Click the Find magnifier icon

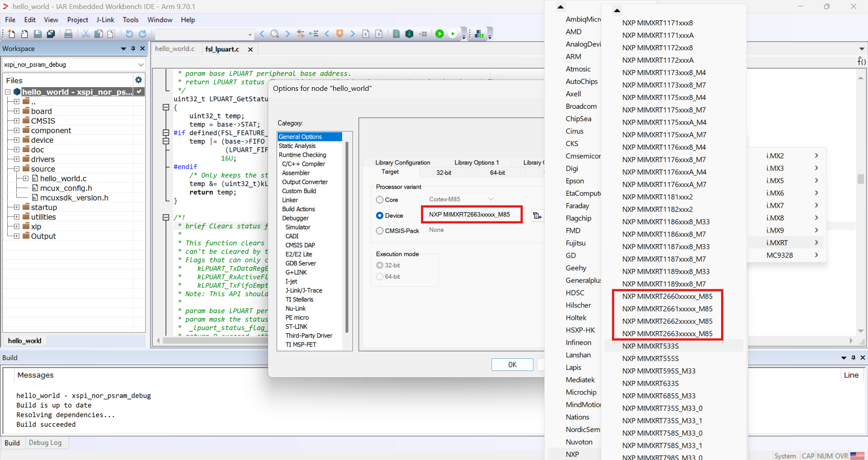tap(274, 34)
